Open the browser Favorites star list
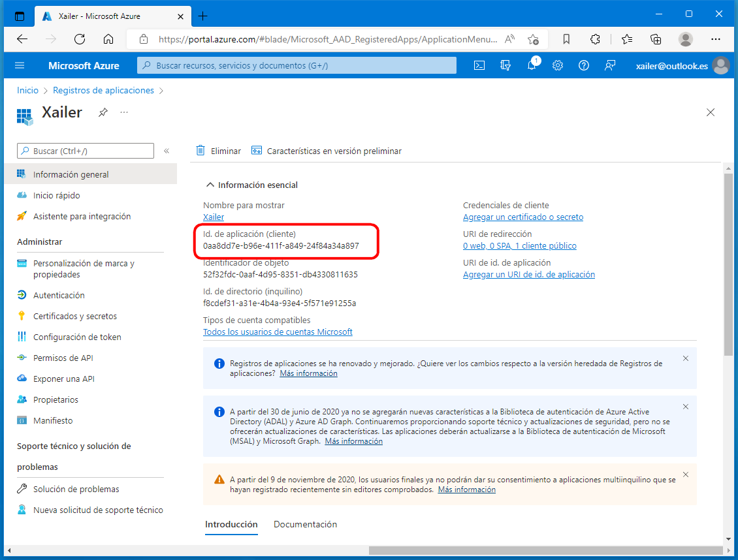Image resolution: width=738 pixels, height=560 pixels. 626,40
